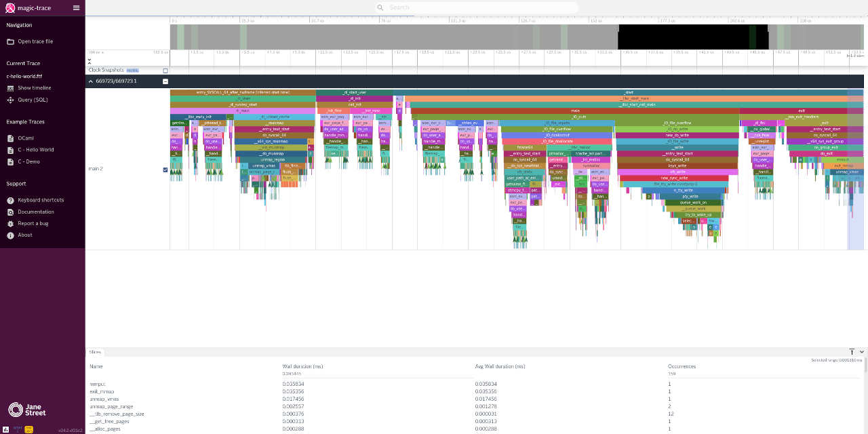
Task: Toggle the 669723/669723 1 process group checkbox
Action: tap(165, 81)
